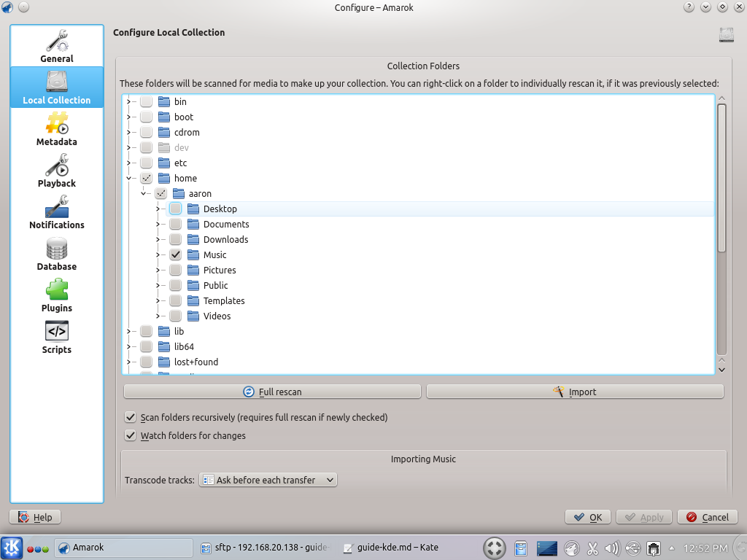Viewport: 747px width, 560px height.
Task: Open the Scripts settings page
Action: [x=57, y=336]
